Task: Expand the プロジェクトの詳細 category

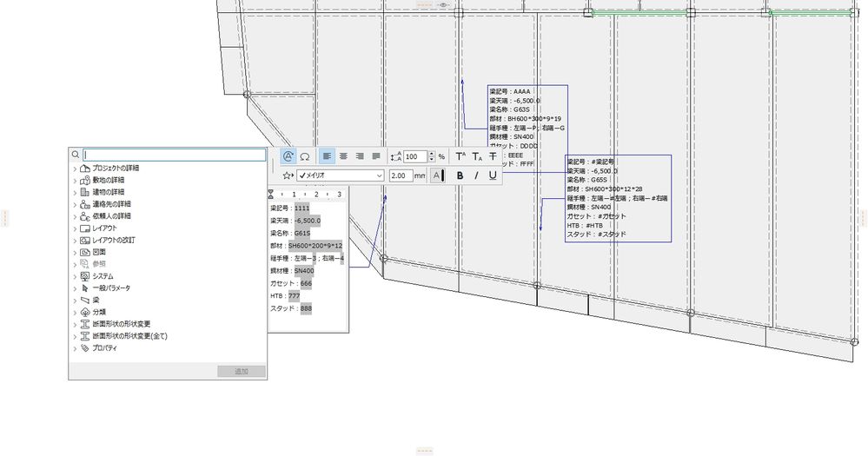Action: (x=76, y=169)
